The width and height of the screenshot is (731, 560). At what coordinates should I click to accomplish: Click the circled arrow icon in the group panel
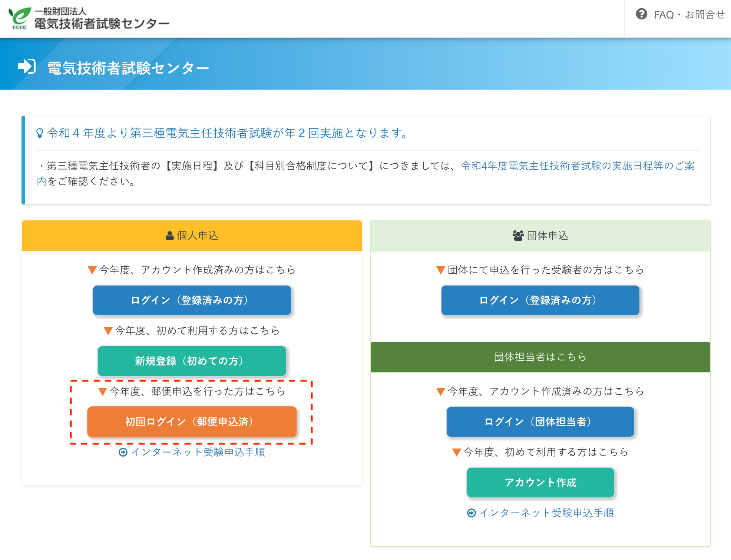pos(471,513)
